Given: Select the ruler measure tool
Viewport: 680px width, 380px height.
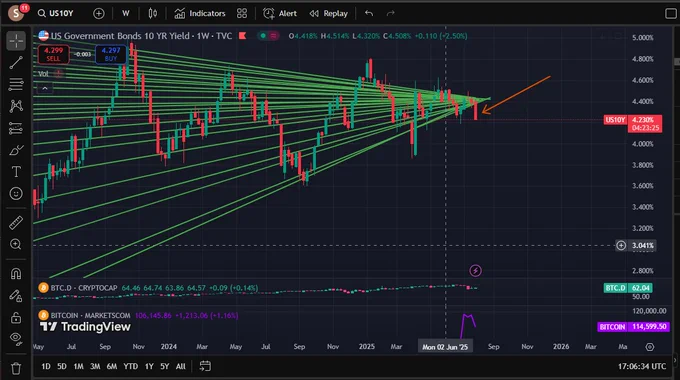Looking at the screenshot, I should [16, 223].
